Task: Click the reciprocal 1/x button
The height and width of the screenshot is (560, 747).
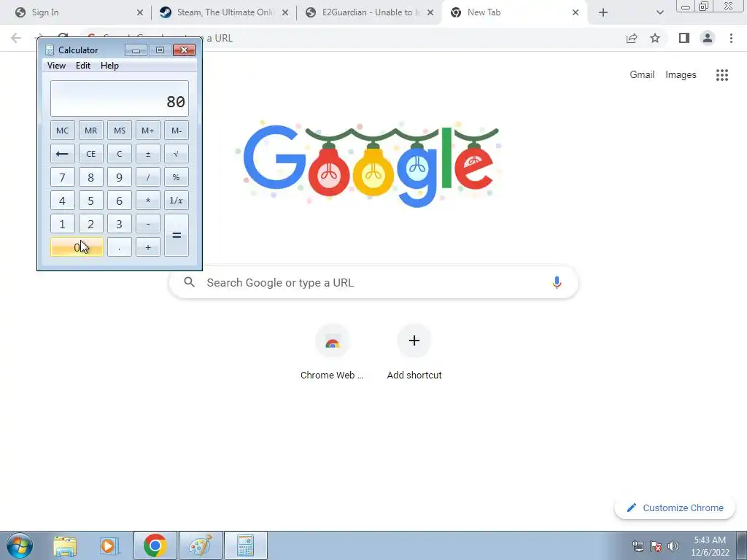Action: pos(177,201)
